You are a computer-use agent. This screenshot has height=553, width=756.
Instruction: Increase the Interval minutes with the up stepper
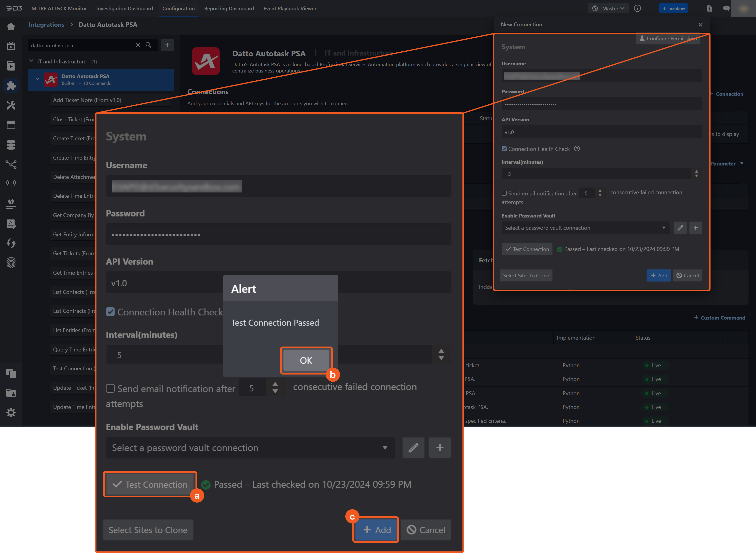click(x=441, y=351)
